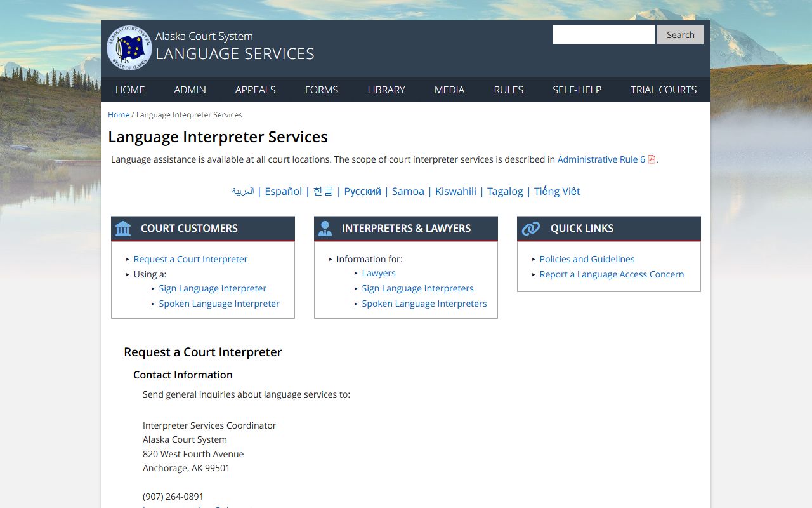Open Sign Language Interpreter link for customers
812x508 pixels.
coord(213,288)
